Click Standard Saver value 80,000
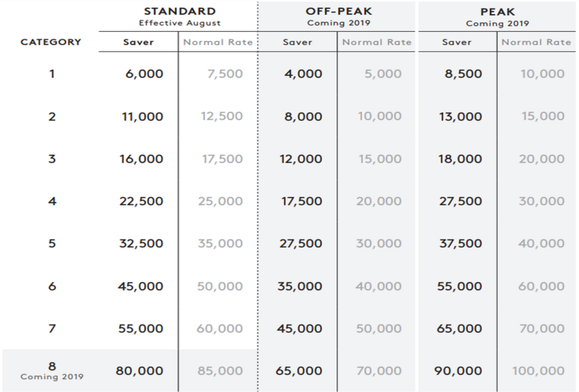Viewport: 579px width, 392px height. pyautogui.click(x=140, y=371)
